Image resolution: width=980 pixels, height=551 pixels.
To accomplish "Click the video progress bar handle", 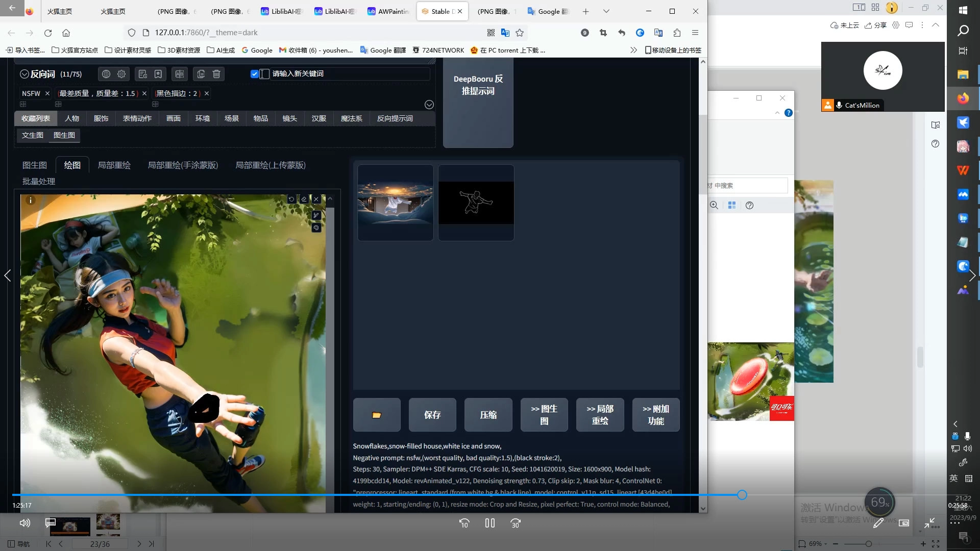I will pos(742,495).
